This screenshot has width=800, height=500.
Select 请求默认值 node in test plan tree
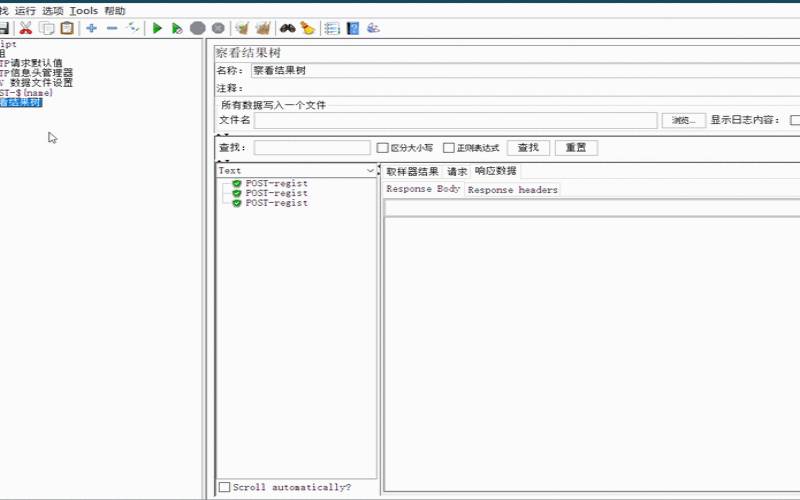click(x=31, y=63)
